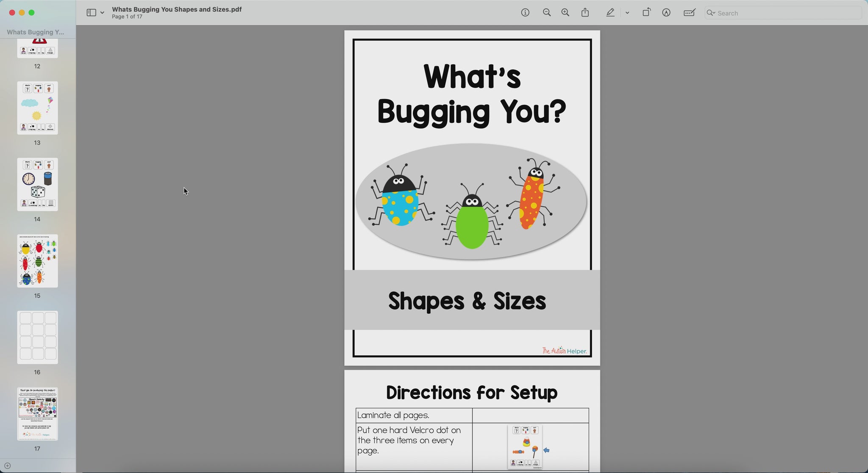Select page 14 thumbnail with clock

(x=37, y=185)
